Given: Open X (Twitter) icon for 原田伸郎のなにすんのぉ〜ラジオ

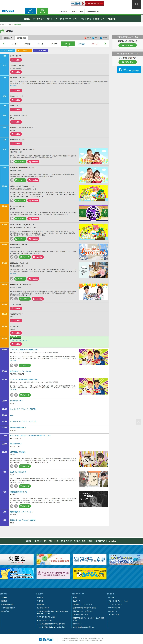Looking at the screenshot, I should tap(16, 299).
